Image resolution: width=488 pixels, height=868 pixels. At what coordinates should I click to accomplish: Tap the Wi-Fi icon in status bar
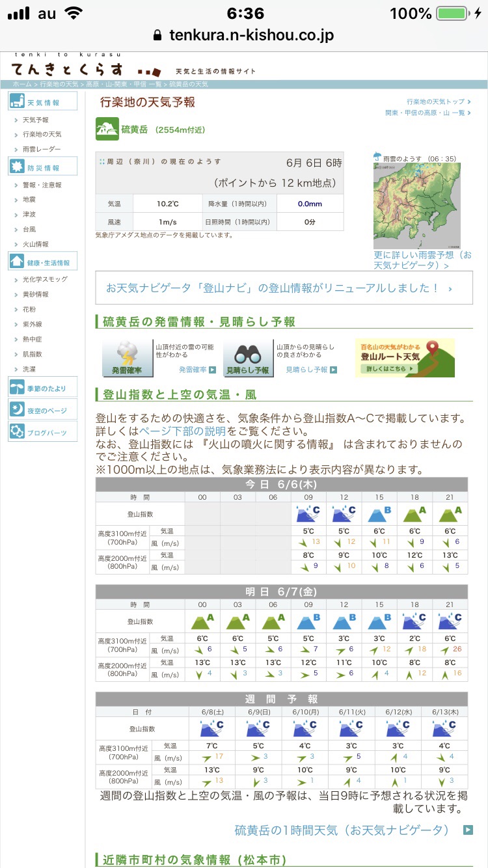74,13
